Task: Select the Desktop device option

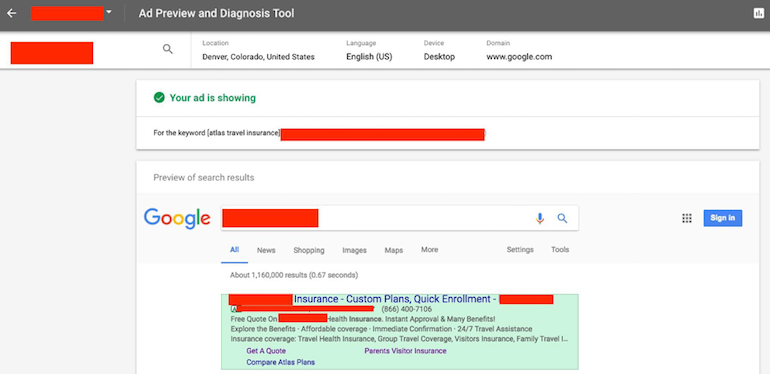Action: click(x=440, y=57)
